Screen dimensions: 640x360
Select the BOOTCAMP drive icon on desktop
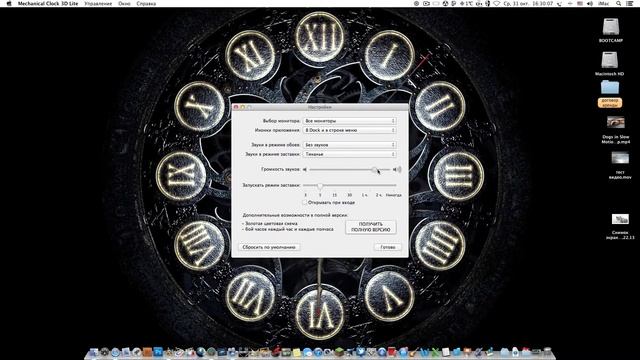tap(611, 27)
